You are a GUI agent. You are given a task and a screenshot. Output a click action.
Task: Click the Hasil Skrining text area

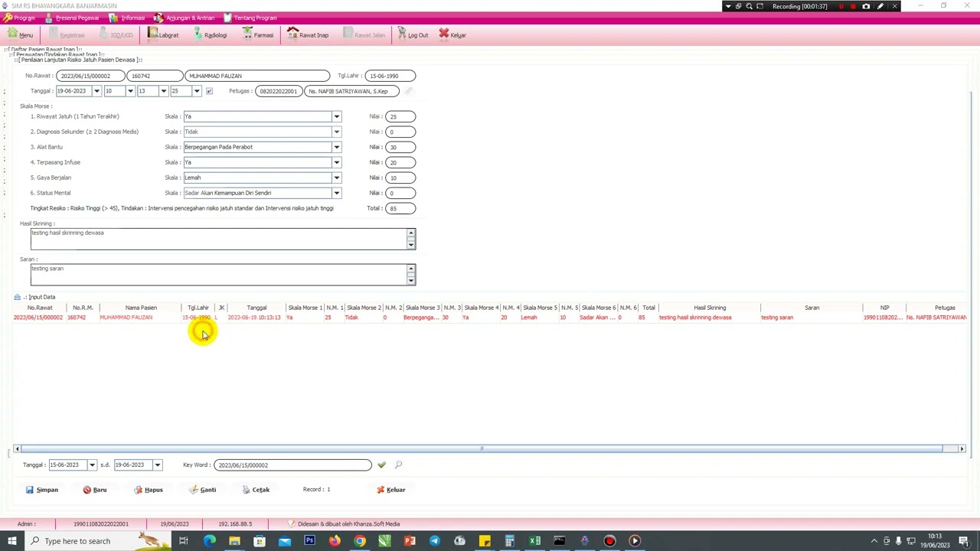pos(218,239)
